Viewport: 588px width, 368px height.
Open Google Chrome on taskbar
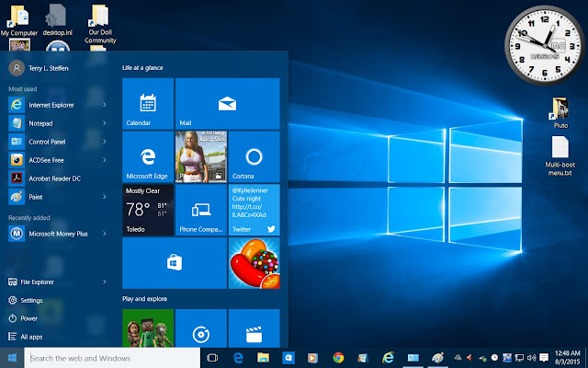tap(338, 358)
